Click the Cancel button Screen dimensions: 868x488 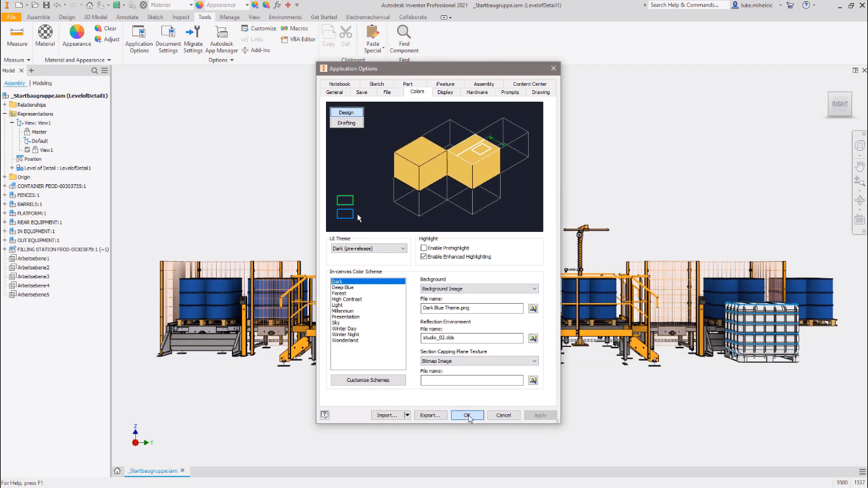pos(503,415)
